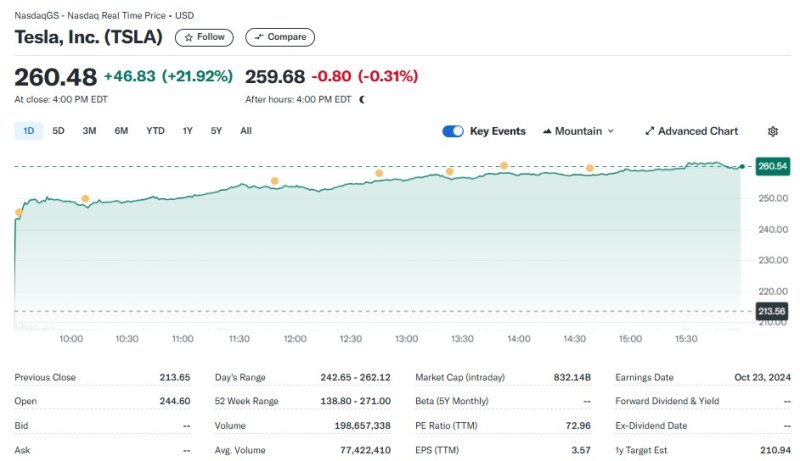The image size is (800, 461).
Task: Follow Tesla stock with Follow button
Action: (204, 37)
